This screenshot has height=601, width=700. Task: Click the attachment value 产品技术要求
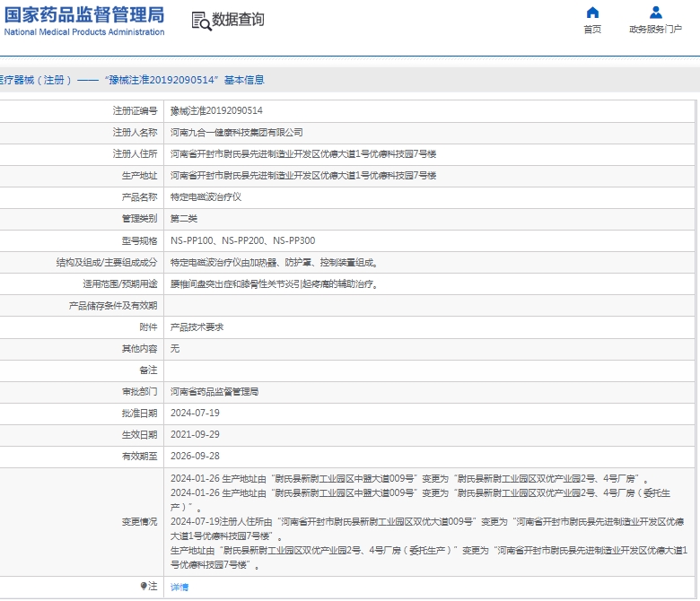[197, 327]
